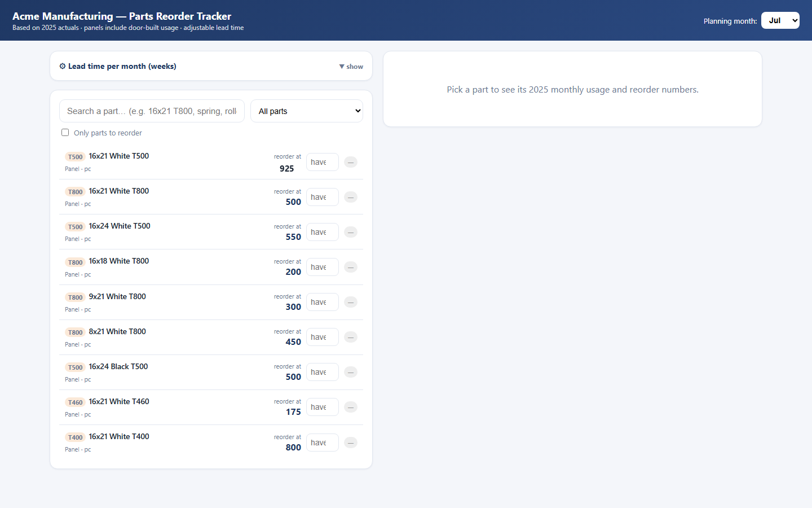Click the have field for 16x21 White T800

323,197
